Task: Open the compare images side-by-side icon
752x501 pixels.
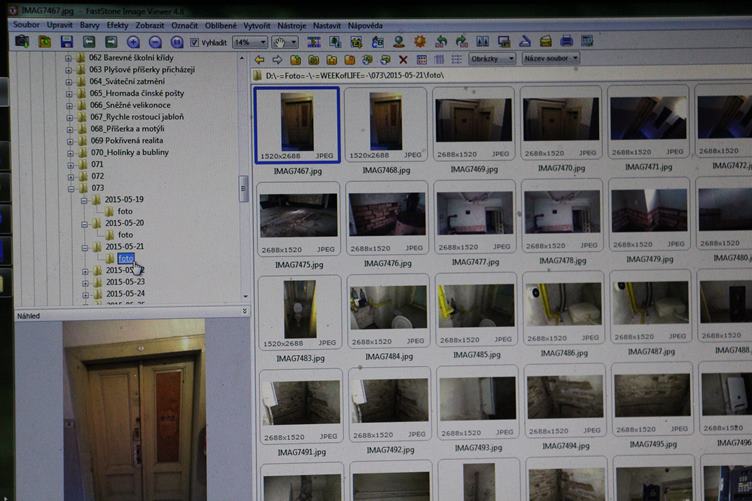Action: click(x=482, y=41)
